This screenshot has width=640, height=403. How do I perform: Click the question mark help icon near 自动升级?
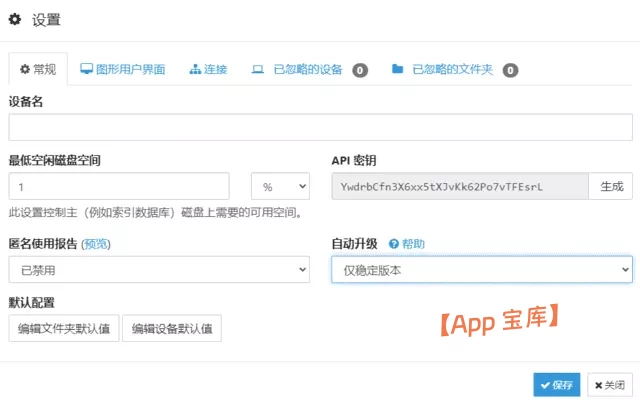point(393,244)
